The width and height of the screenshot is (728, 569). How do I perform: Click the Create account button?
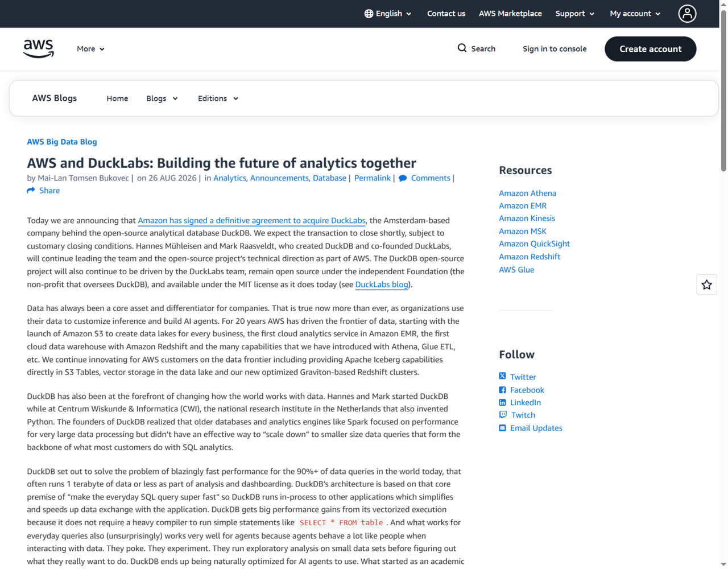coord(651,49)
